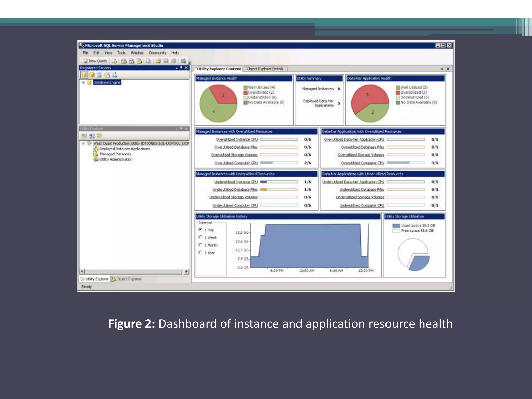This screenshot has height=399, width=532.
Task: Click data-tier Overutilized Computer CPU progress bar
Action: 406,163
